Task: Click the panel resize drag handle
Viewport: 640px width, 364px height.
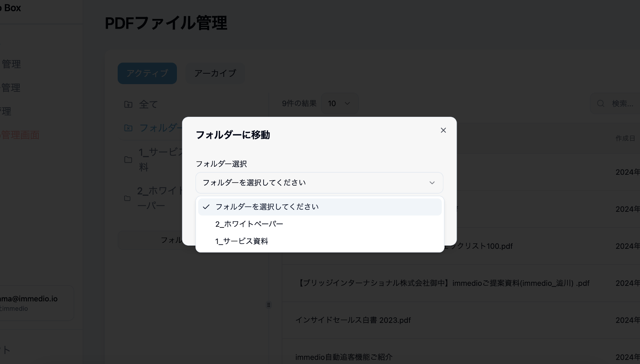Action: tap(268, 305)
